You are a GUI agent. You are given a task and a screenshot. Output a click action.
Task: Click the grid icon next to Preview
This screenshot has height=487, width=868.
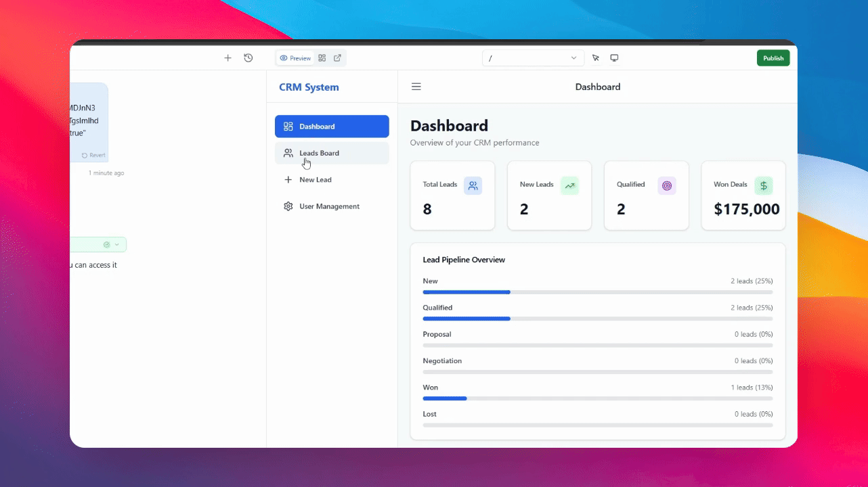pos(322,58)
